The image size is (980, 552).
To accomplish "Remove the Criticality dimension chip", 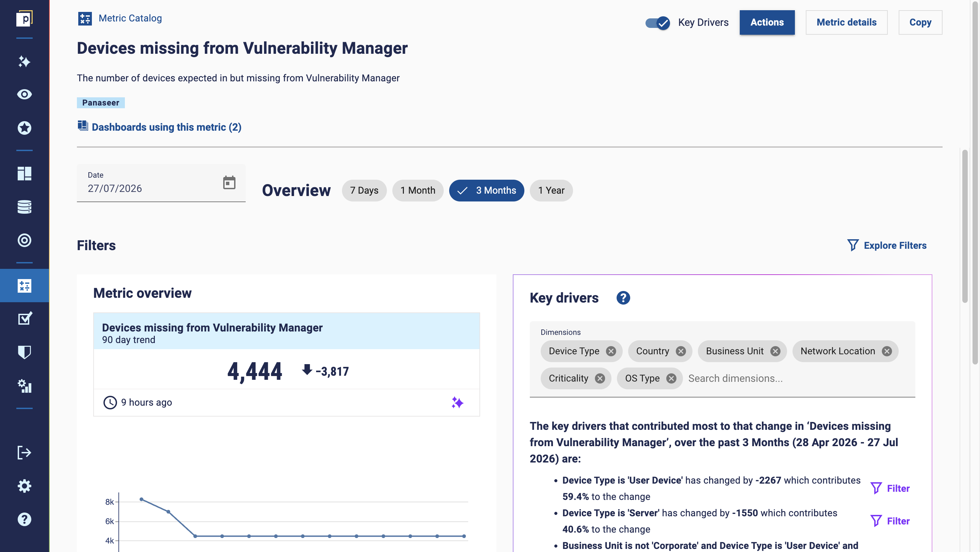I will point(600,378).
